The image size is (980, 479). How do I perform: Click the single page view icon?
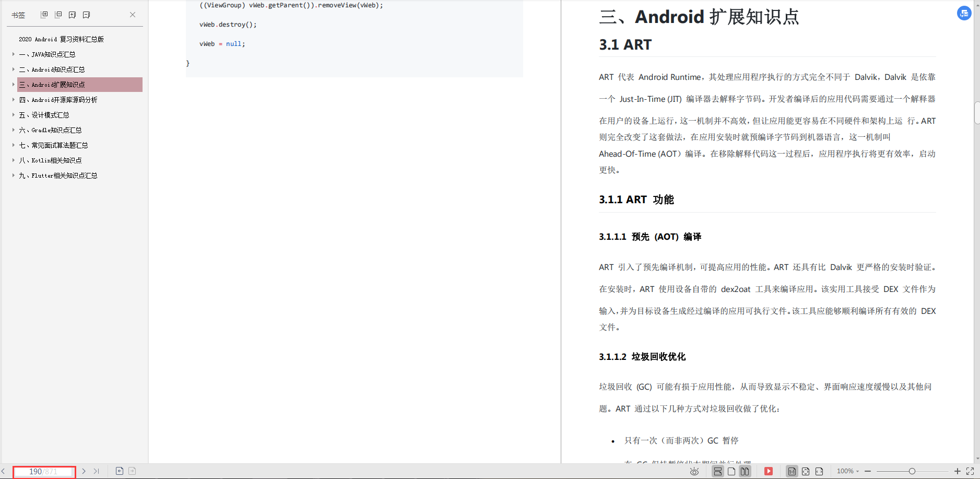(732, 471)
